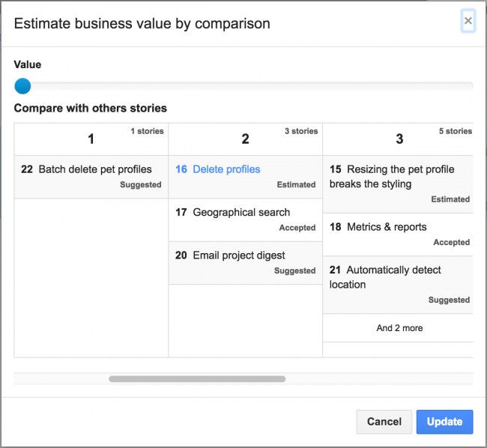Open the Delete profiles story link
The height and width of the screenshot is (448, 487).
pos(226,169)
